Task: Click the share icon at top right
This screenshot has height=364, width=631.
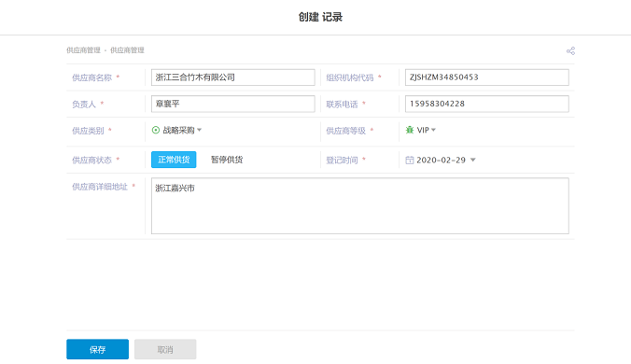Action: (x=570, y=50)
